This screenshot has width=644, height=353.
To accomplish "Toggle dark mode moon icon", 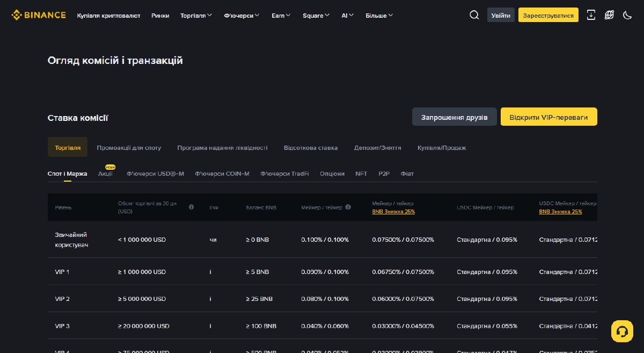I will pyautogui.click(x=627, y=15).
